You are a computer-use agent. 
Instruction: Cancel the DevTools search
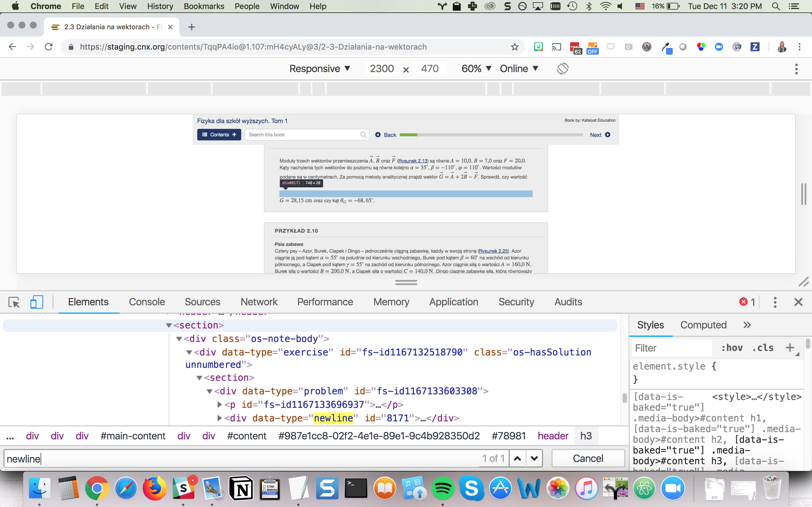coord(588,458)
